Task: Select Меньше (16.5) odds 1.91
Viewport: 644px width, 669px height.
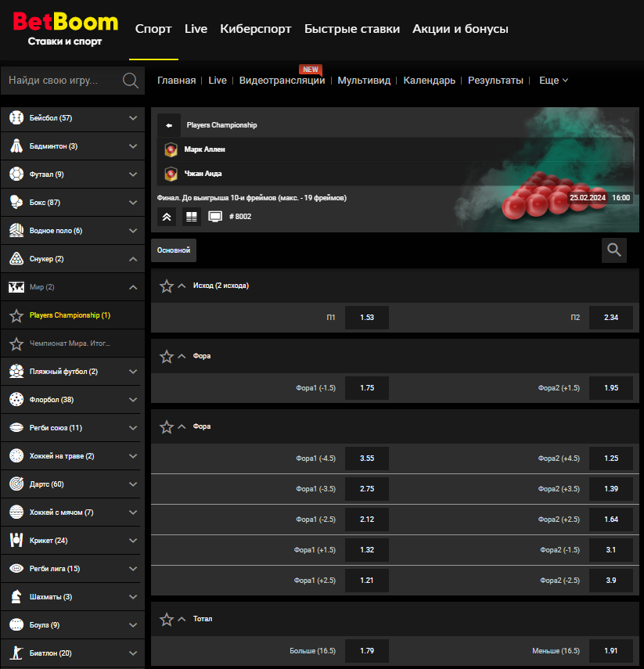Action: pos(611,651)
